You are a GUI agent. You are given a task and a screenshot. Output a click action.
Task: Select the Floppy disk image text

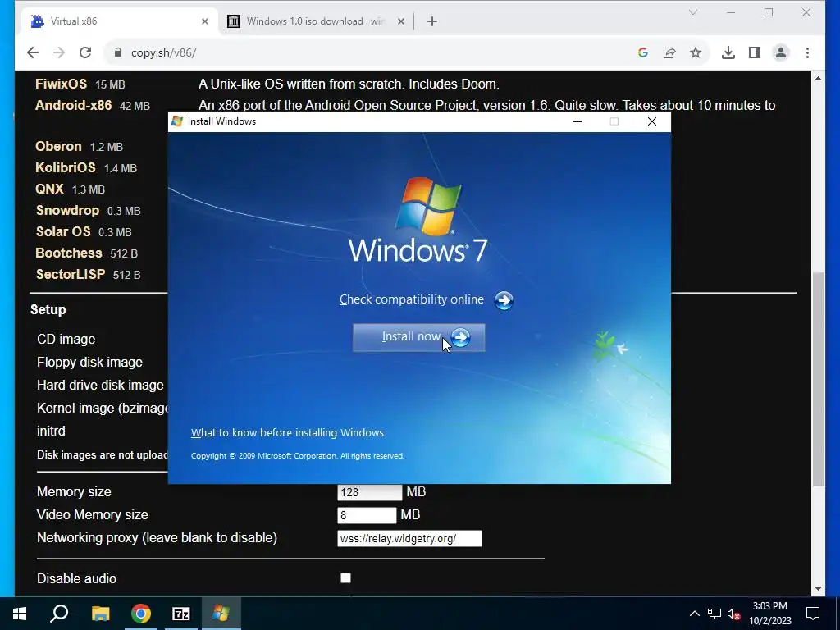(89, 362)
